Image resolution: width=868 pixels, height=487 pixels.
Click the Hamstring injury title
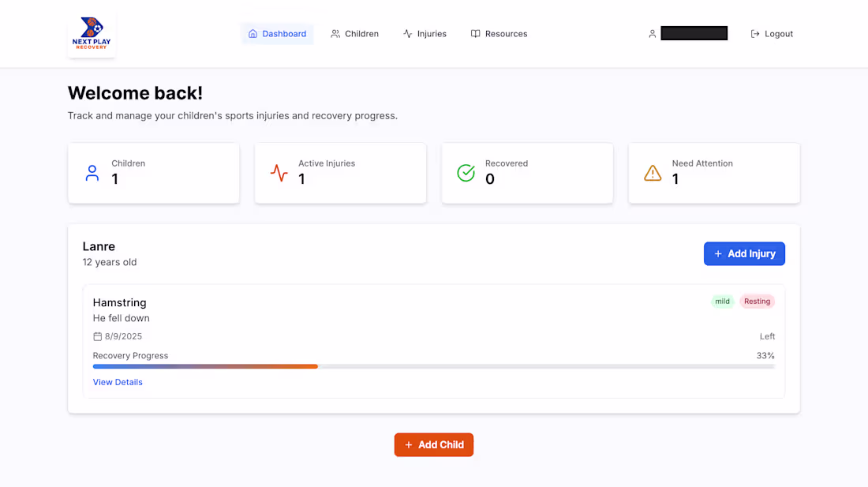tap(120, 303)
